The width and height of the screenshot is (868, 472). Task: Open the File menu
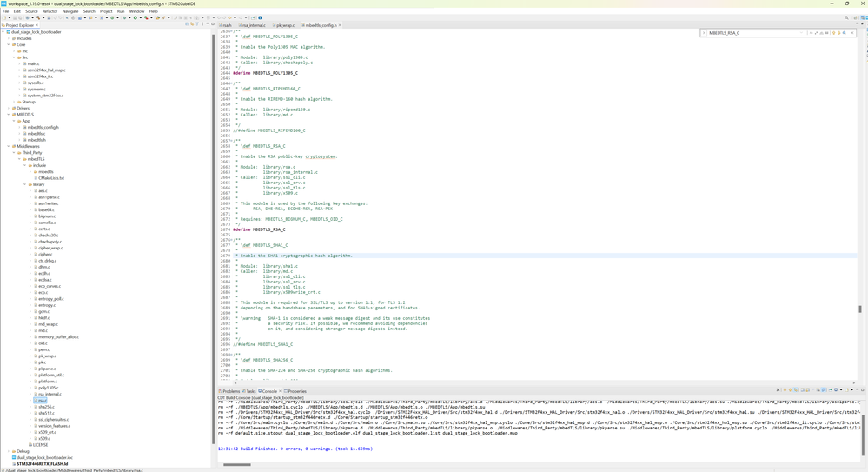tap(5, 11)
